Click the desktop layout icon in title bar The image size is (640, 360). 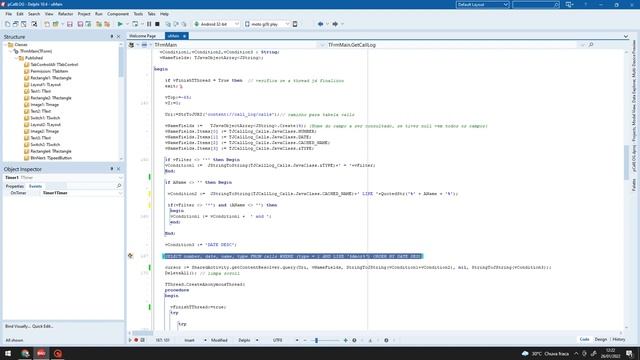[x=569, y=4]
